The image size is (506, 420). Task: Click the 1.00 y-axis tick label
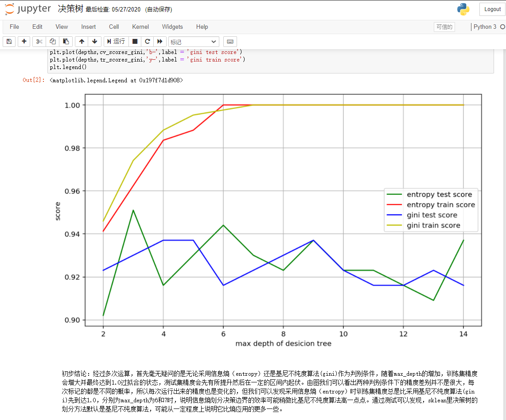coord(72,105)
